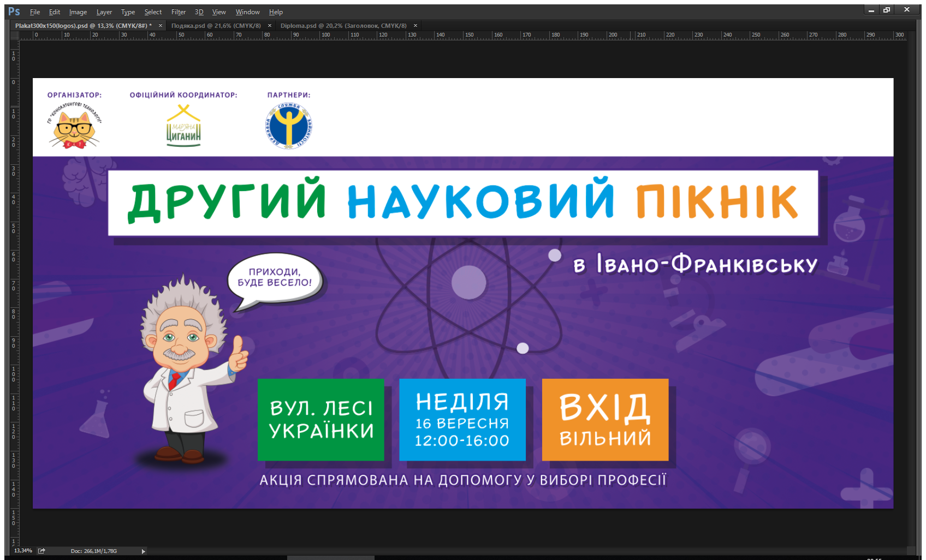Restore down the Photoshop window
This screenshot has height=560, width=926.
[x=887, y=10]
